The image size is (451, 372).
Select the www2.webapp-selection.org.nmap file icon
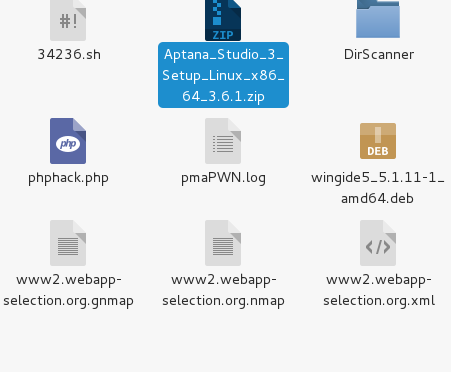tap(223, 243)
